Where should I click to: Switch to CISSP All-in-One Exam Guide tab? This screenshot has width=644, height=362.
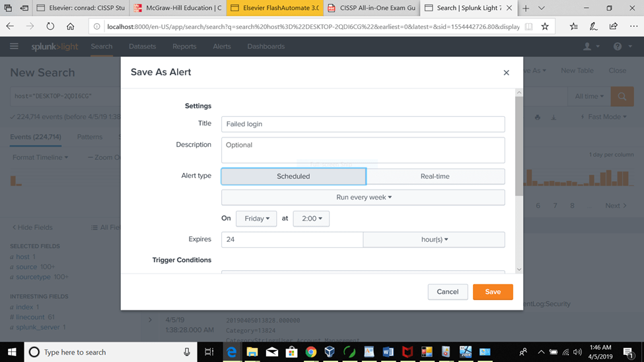pos(372,8)
